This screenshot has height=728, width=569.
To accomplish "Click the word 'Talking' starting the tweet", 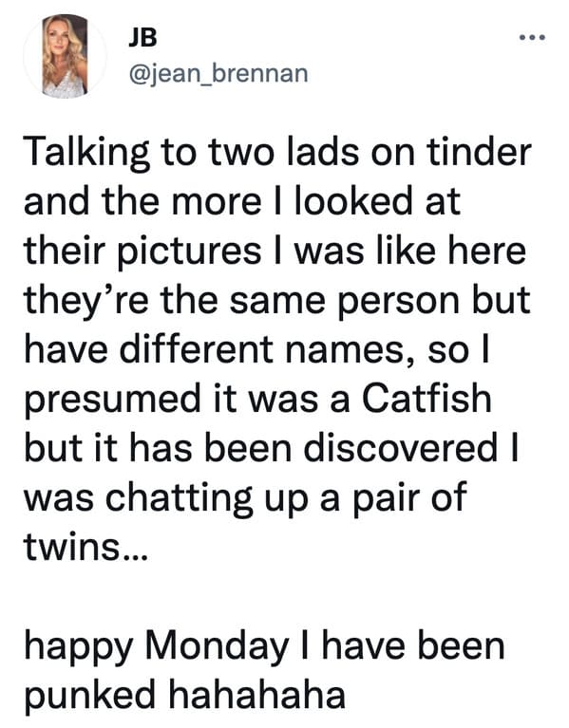I will click(x=86, y=154).
